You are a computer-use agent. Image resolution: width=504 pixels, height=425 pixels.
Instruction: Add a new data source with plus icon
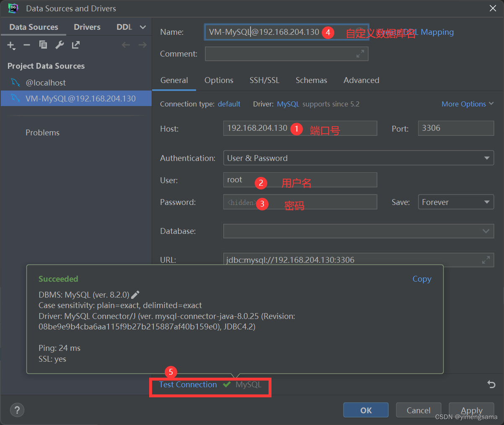[11, 45]
